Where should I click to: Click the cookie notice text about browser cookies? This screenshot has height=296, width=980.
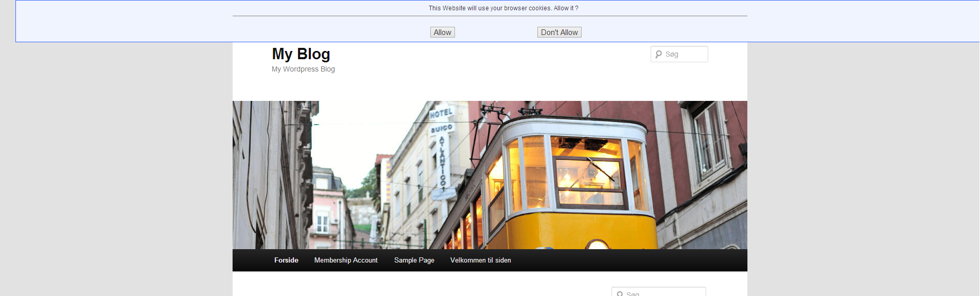click(x=503, y=8)
